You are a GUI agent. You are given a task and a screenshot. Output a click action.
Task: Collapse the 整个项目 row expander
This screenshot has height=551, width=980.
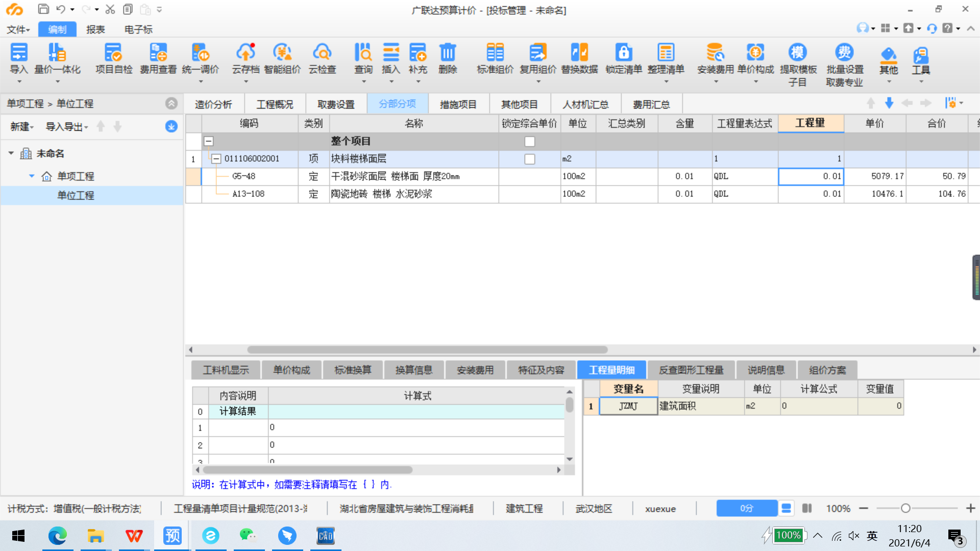pyautogui.click(x=209, y=141)
